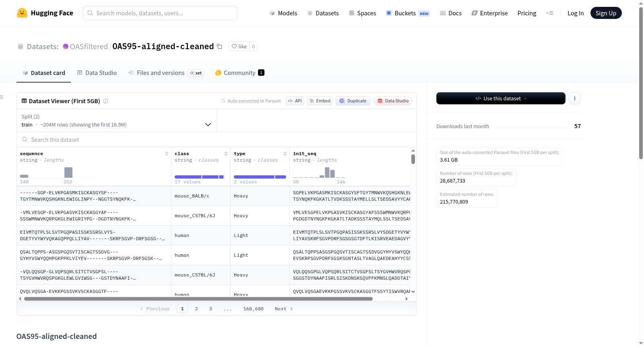Viewport: 644px width, 347px height.
Task: Click the like count number
Action: point(253,46)
